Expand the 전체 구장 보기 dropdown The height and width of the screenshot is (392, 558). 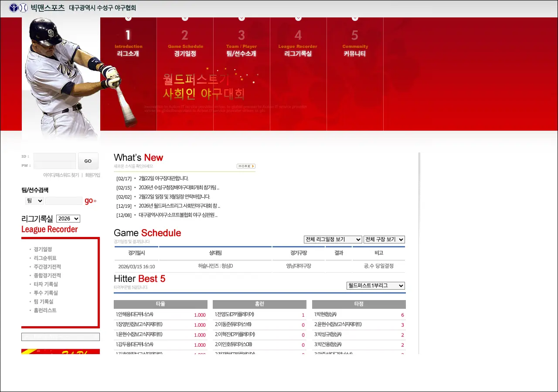click(384, 240)
